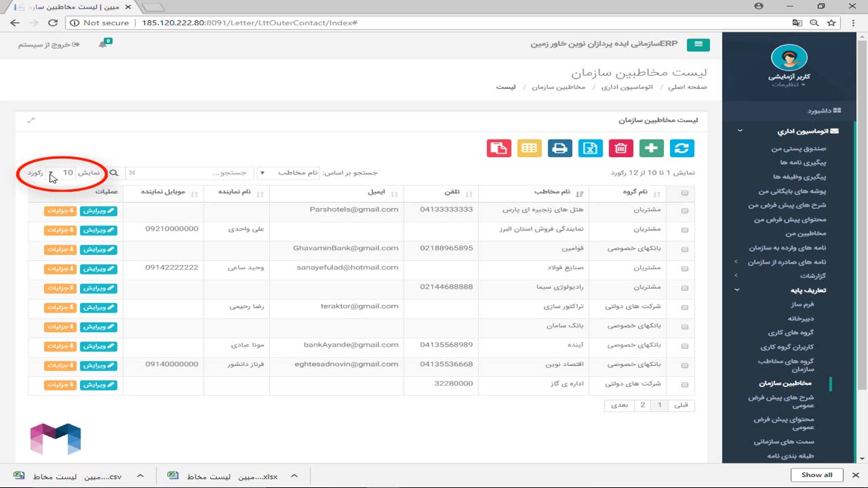This screenshot has width=868, height=488.
Task: Open csv download options arrow
Action: tap(140, 476)
